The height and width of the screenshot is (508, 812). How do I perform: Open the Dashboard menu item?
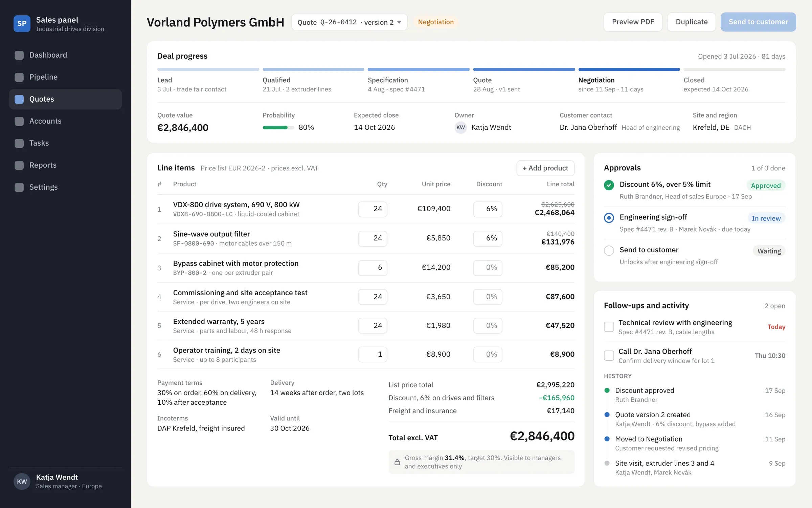[65, 55]
